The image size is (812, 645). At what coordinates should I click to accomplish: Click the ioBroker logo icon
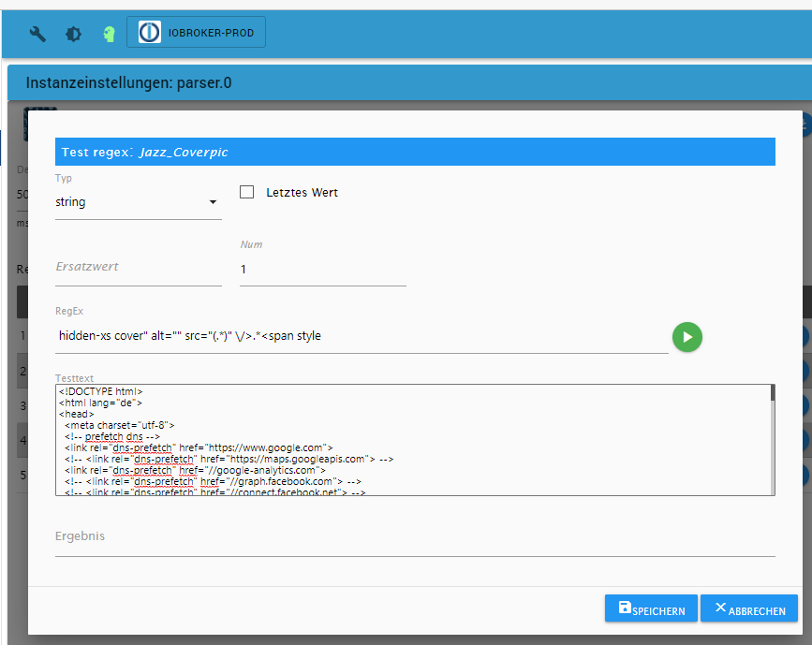point(150,32)
